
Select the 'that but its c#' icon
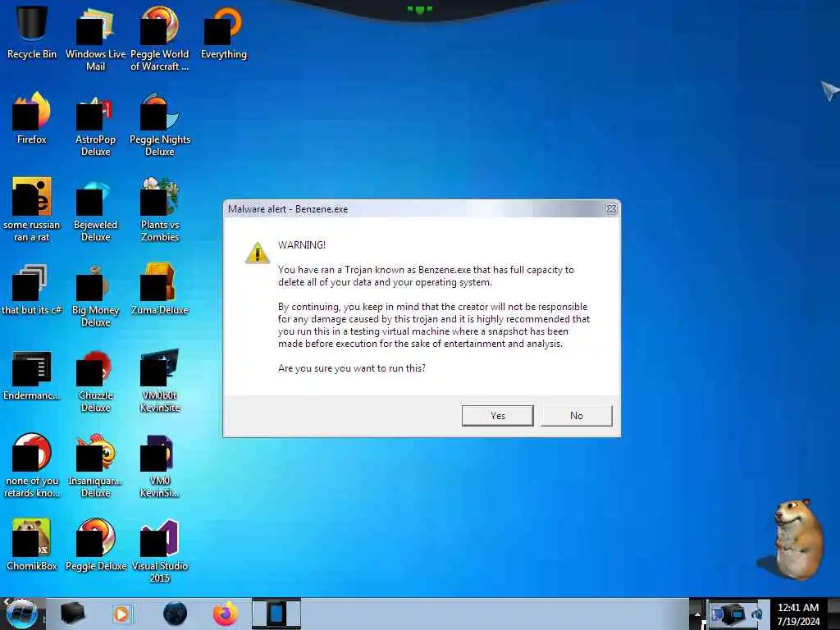32,290
